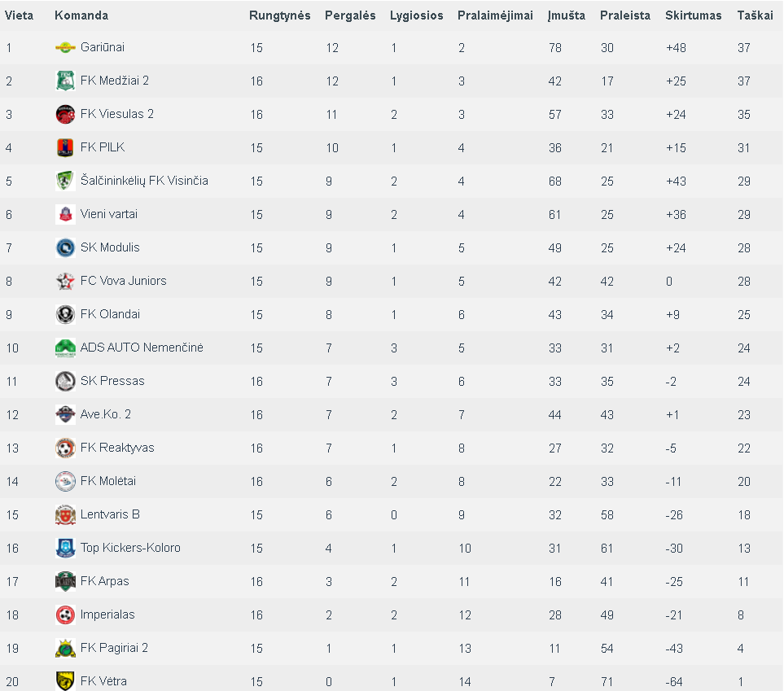Click the Imperialas red ball logo
The image size is (784, 691).
[x=65, y=614]
